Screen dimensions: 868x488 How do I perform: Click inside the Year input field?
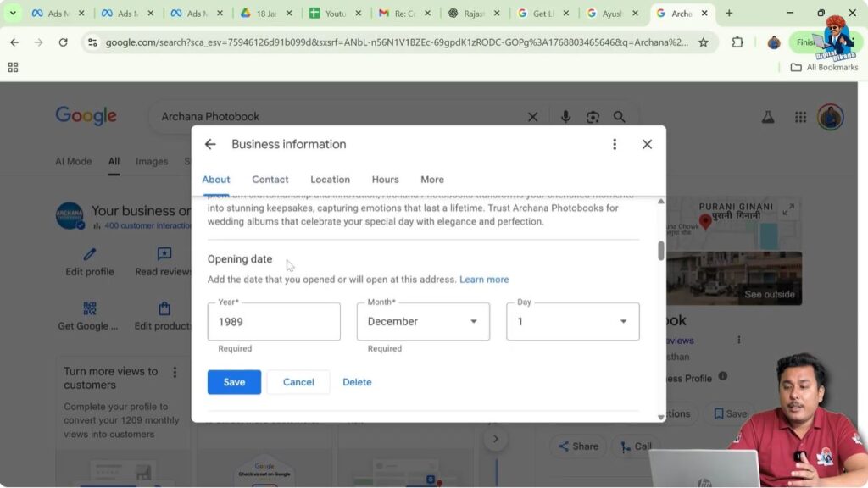[271, 321]
